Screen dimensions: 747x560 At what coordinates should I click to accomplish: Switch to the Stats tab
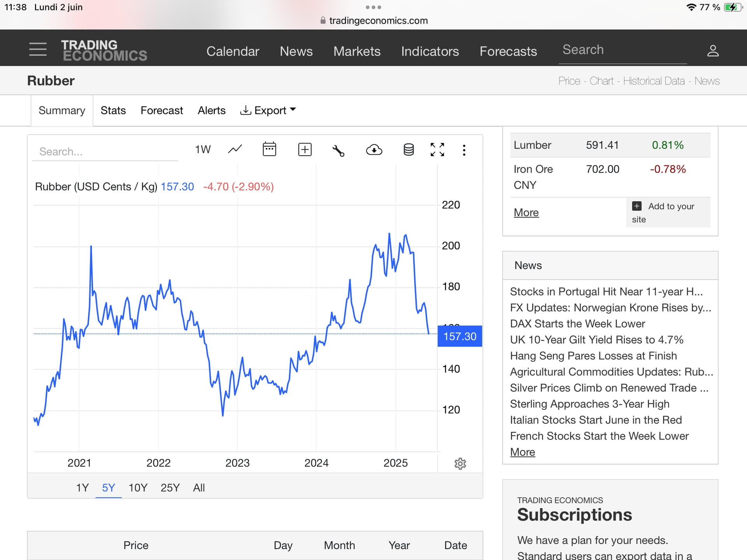coord(113,110)
